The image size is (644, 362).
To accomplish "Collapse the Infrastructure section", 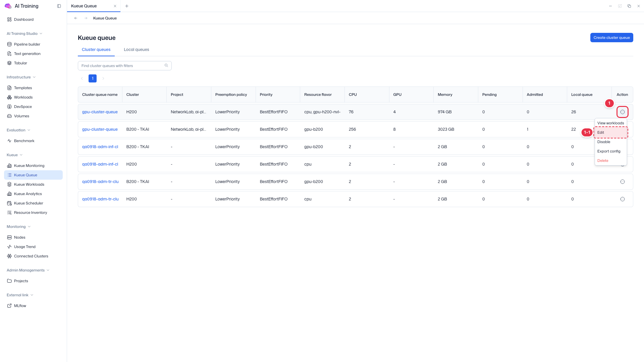I will click(x=34, y=77).
